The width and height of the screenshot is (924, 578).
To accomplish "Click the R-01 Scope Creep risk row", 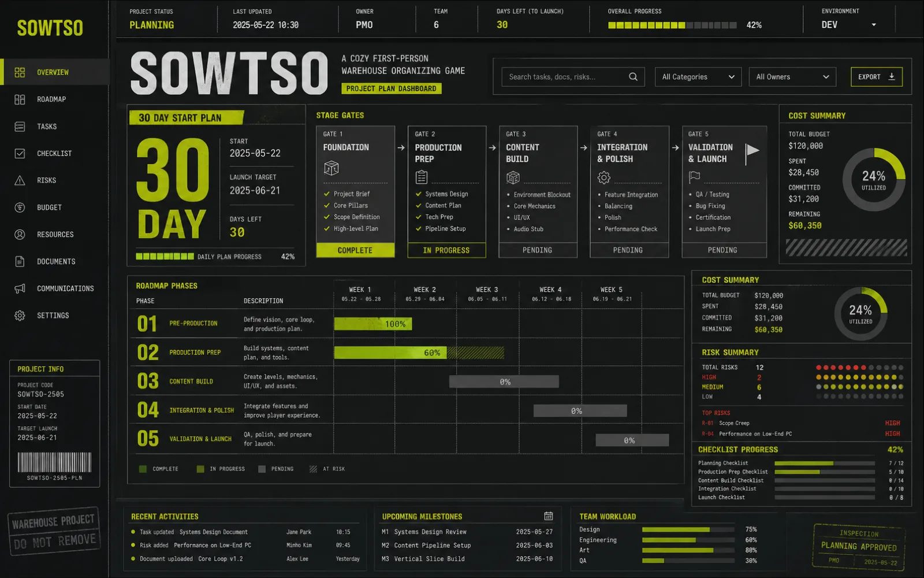I will coord(800,423).
